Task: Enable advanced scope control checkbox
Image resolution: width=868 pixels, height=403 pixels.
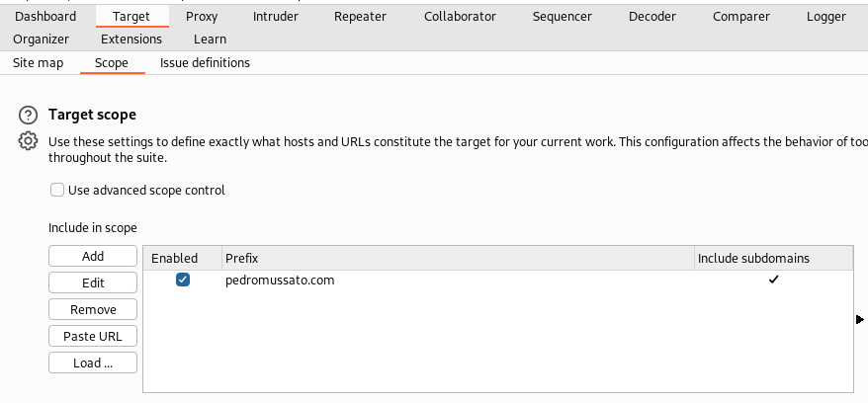Action: point(57,190)
